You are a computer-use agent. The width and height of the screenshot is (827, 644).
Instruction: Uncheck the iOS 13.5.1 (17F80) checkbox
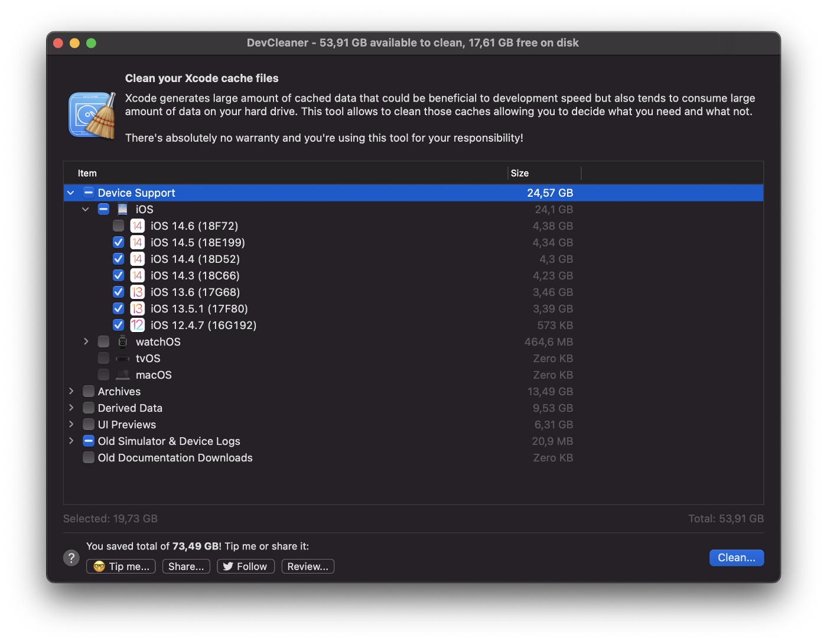pos(118,308)
